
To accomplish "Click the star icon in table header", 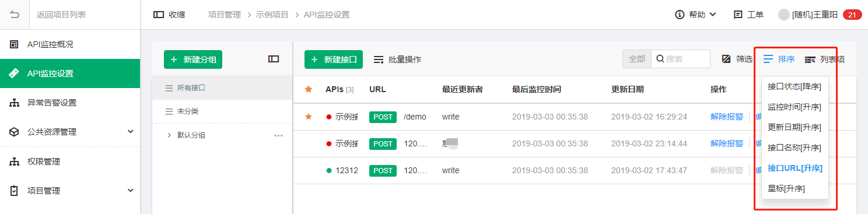I will [309, 89].
